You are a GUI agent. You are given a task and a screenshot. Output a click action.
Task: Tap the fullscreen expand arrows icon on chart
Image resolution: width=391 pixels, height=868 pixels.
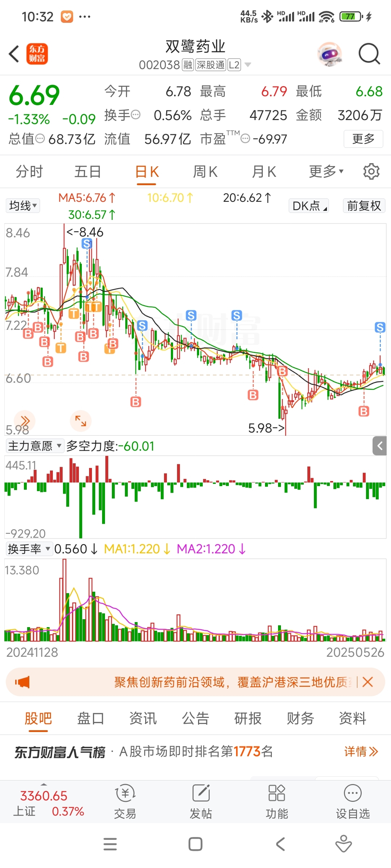click(80, 421)
